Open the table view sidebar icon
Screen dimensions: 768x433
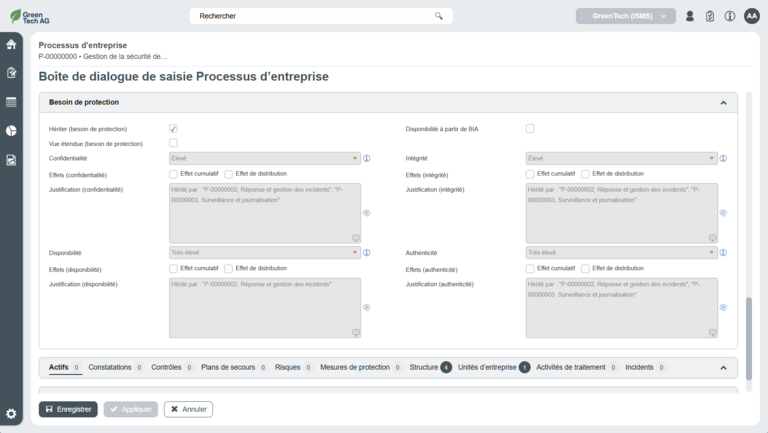[11, 102]
